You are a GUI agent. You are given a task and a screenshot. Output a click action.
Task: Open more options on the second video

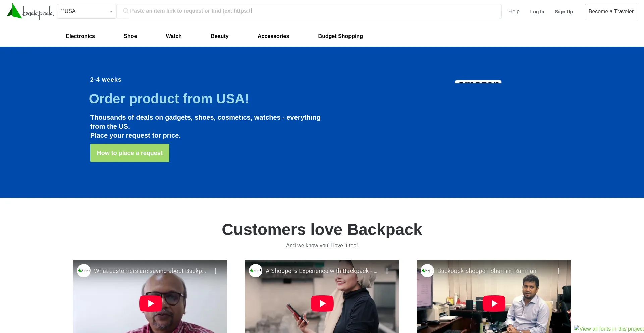click(x=387, y=271)
